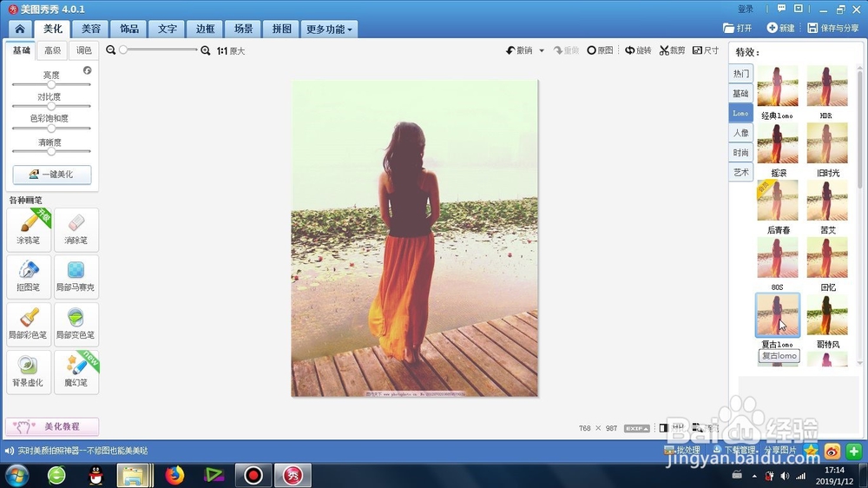
Task: Click the Weibo share icon
Action: [832, 451]
